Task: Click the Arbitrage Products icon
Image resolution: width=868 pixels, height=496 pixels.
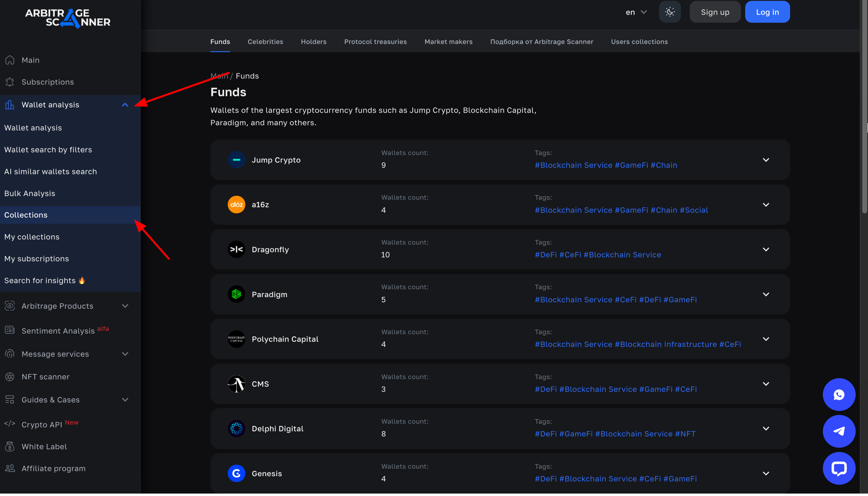Action: click(10, 306)
